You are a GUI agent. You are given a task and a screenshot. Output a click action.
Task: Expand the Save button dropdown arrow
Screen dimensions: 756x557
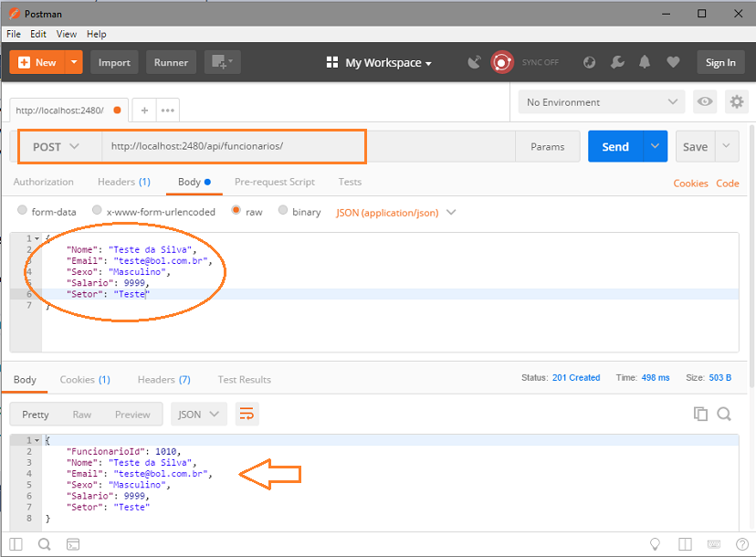[726, 146]
